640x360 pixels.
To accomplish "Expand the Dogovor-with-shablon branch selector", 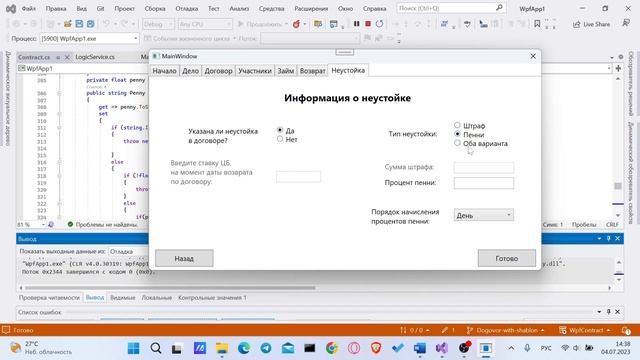I will [506, 330].
